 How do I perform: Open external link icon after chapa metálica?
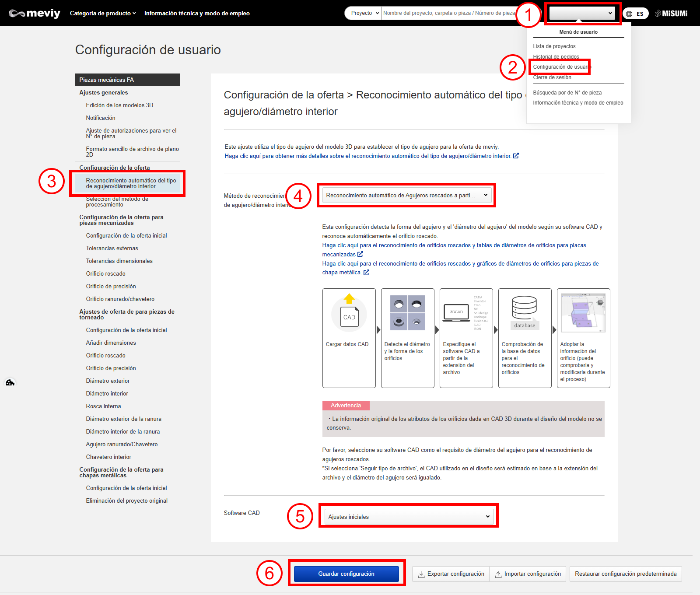point(366,272)
